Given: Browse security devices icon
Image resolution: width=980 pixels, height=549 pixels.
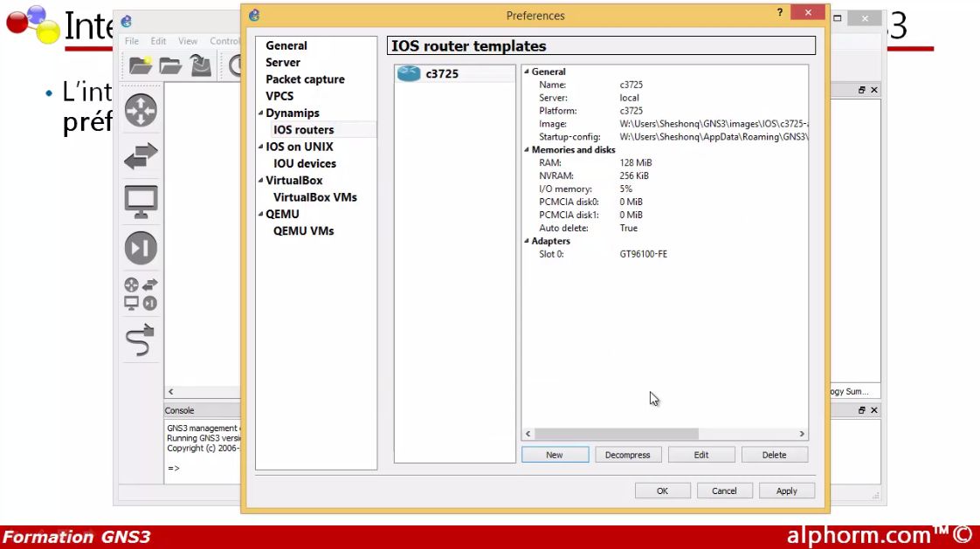Looking at the screenshot, I should tap(141, 248).
